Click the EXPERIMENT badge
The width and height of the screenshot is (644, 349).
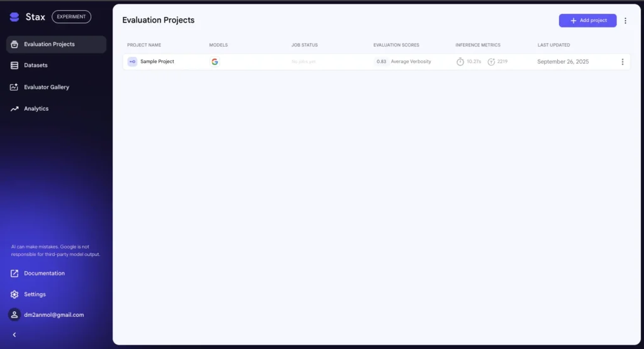tap(72, 17)
